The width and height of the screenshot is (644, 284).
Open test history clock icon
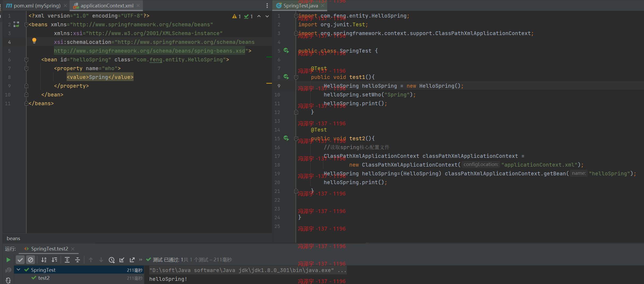click(x=112, y=260)
